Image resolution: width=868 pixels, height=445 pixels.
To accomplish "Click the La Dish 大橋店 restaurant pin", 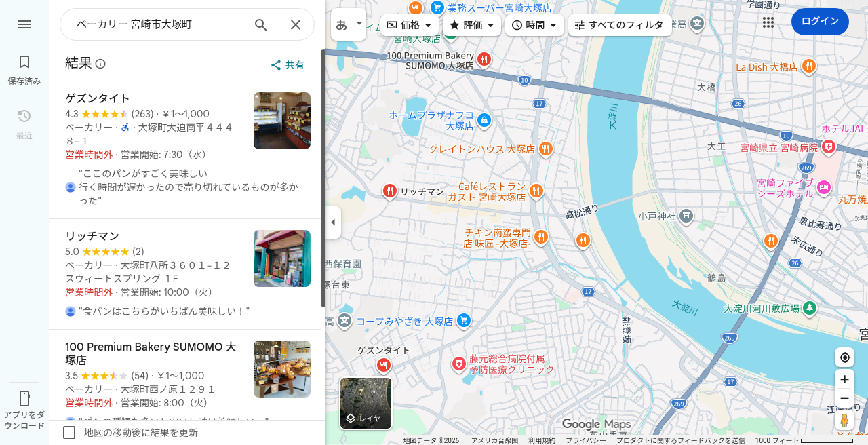I will tap(808, 66).
